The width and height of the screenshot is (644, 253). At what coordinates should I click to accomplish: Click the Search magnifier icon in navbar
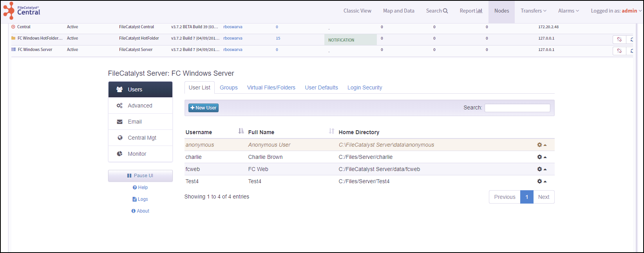click(x=445, y=11)
